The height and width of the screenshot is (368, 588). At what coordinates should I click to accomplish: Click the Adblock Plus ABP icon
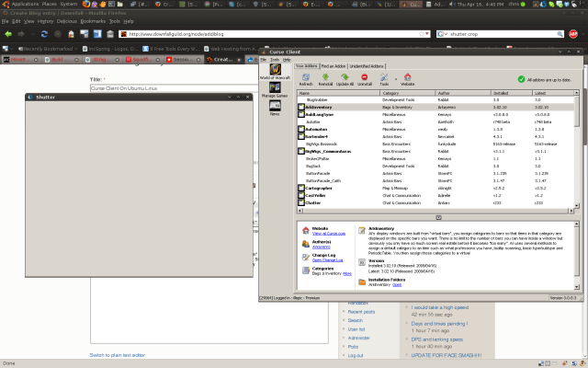pyautogui.click(x=573, y=34)
